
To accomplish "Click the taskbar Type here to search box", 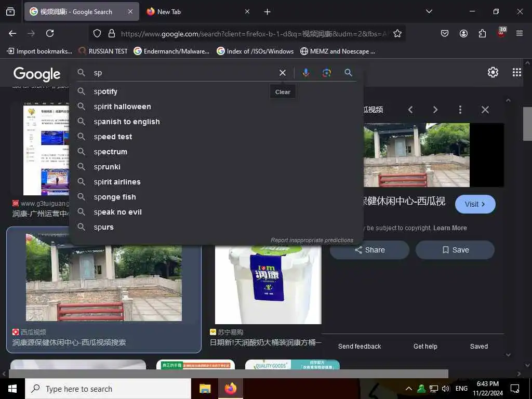I will (108, 389).
